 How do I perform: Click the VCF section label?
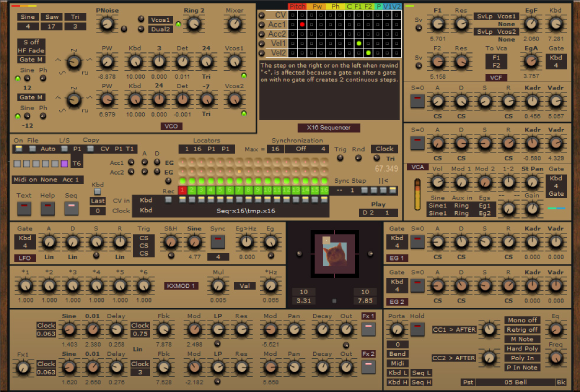tap(496, 78)
